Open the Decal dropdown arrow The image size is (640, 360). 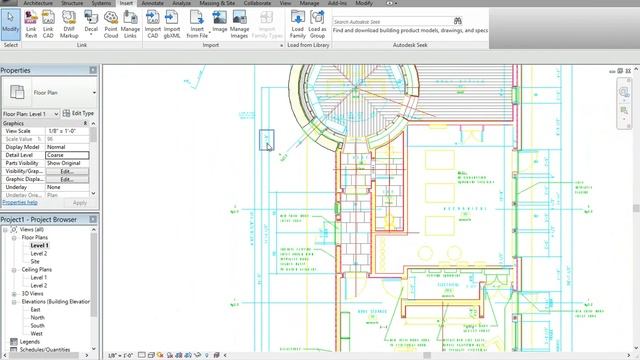click(x=91, y=35)
